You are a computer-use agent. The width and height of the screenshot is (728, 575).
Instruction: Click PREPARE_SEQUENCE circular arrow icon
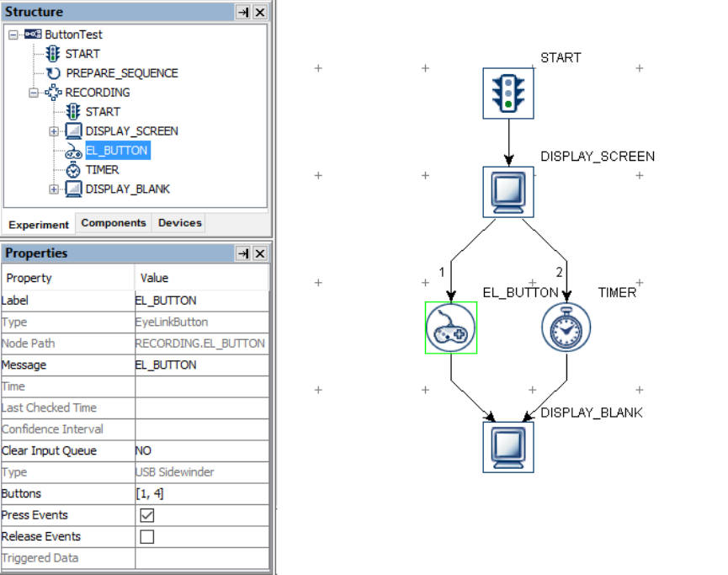[x=53, y=73]
